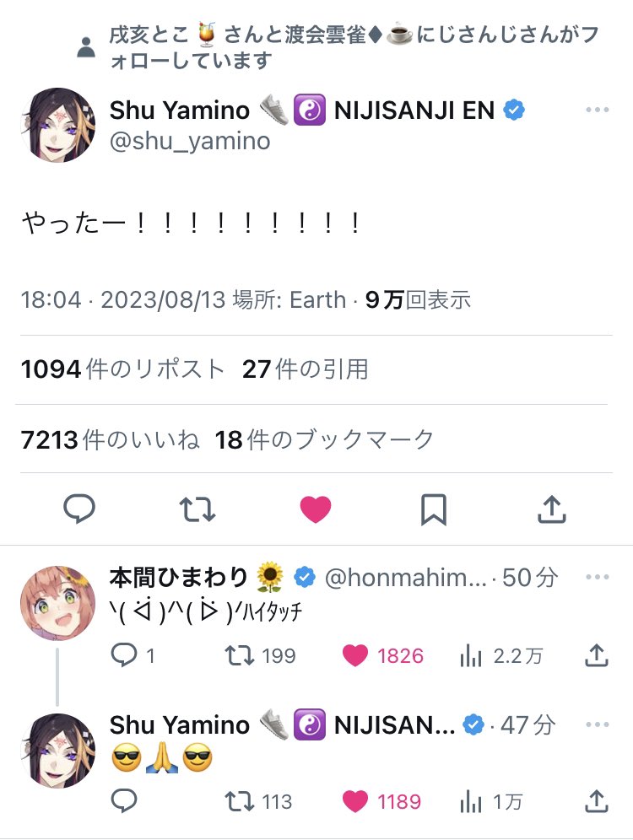Reply to 本間ひまわり's comment
This screenshot has height=840, width=633.
124,654
